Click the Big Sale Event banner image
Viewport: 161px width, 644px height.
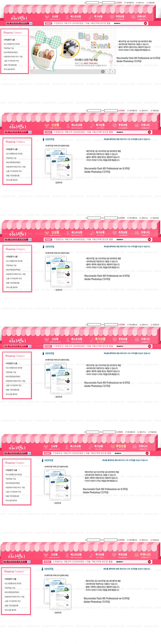(72, 51)
